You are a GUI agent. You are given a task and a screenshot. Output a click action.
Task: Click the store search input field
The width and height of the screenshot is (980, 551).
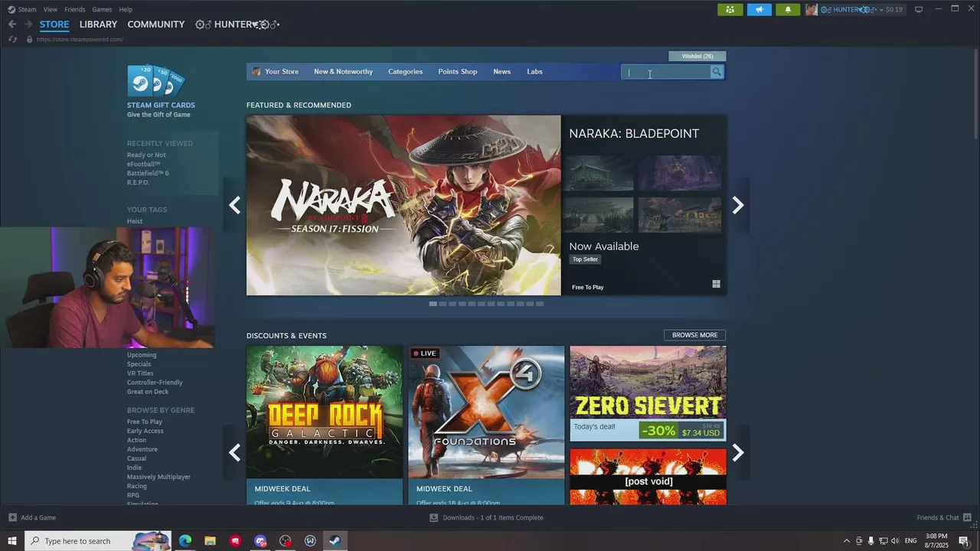point(665,72)
